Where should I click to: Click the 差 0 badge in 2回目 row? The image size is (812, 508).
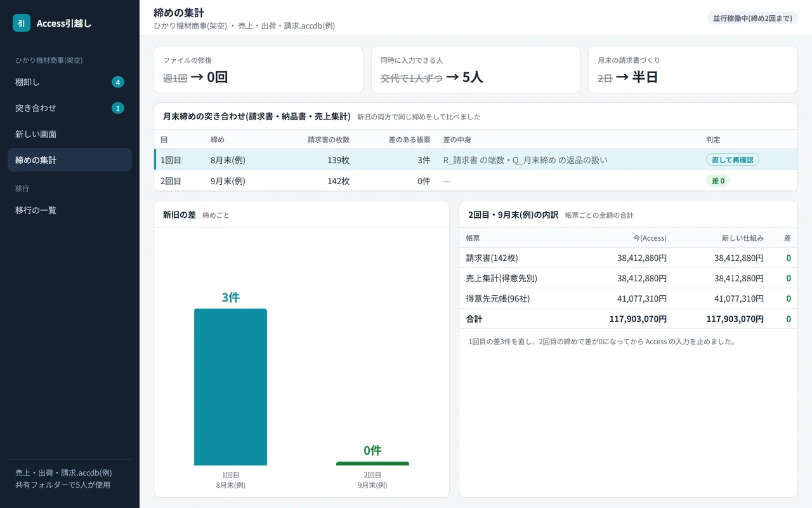pos(719,181)
